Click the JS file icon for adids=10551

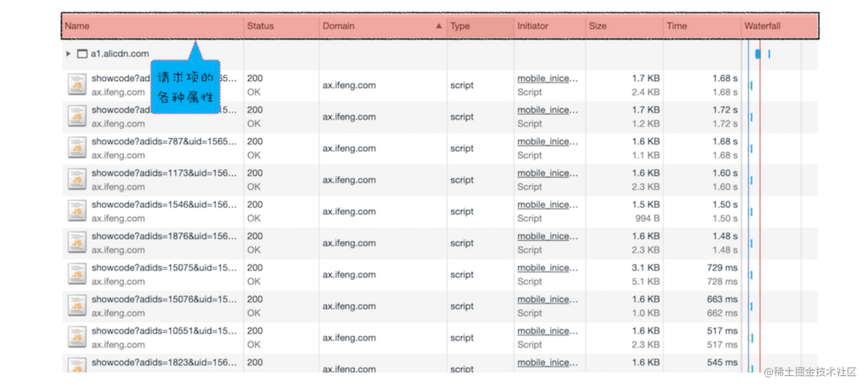pyautogui.click(x=76, y=337)
